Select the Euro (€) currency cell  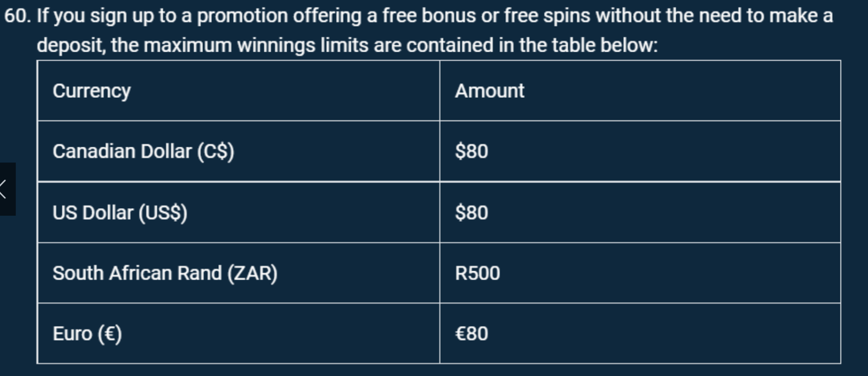point(87,334)
